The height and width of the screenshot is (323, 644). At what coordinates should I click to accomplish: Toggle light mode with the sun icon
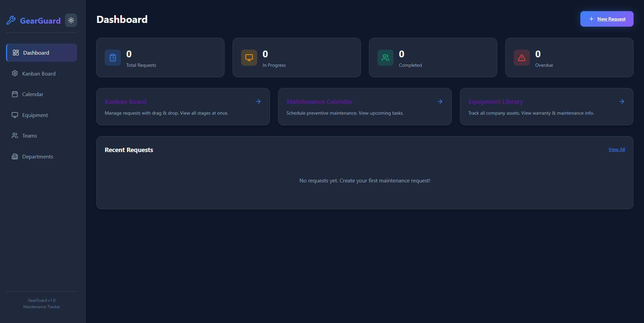(x=71, y=20)
